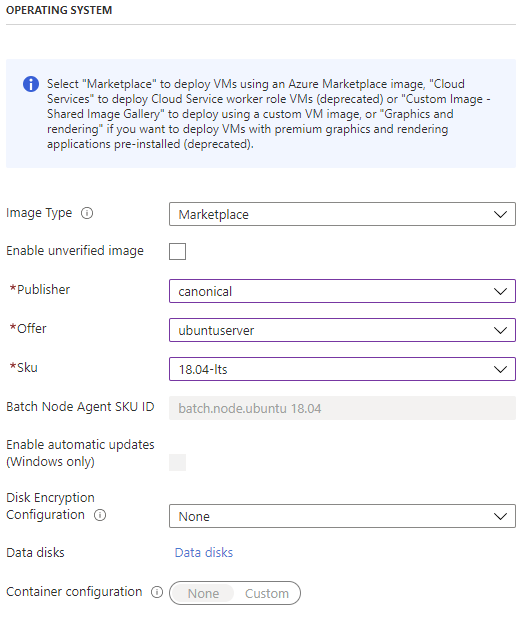Open the Data disks link
The width and height of the screenshot is (530, 621).
(204, 552)
